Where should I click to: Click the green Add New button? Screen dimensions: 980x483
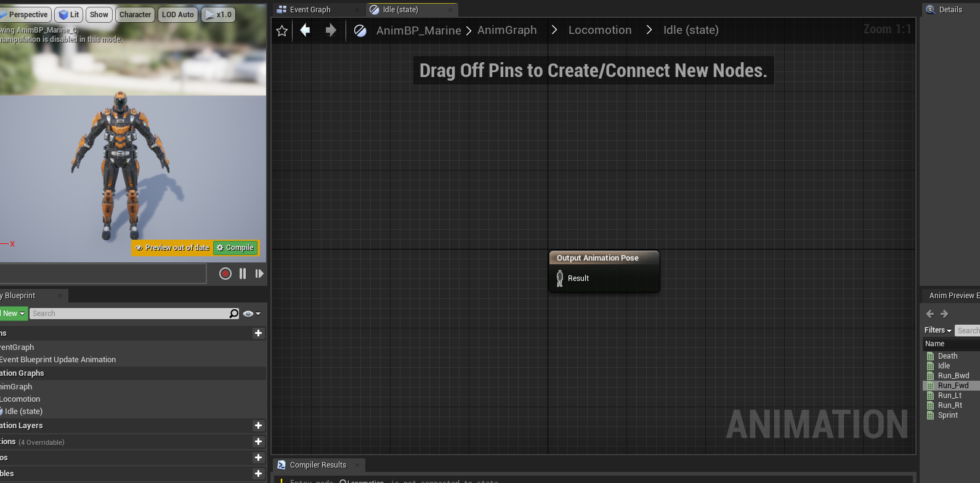point(13,314)
